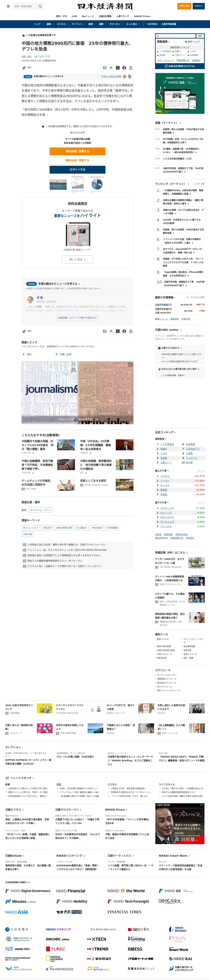Expand the ビジネス nav dropdown

click(x=62, y=24)
